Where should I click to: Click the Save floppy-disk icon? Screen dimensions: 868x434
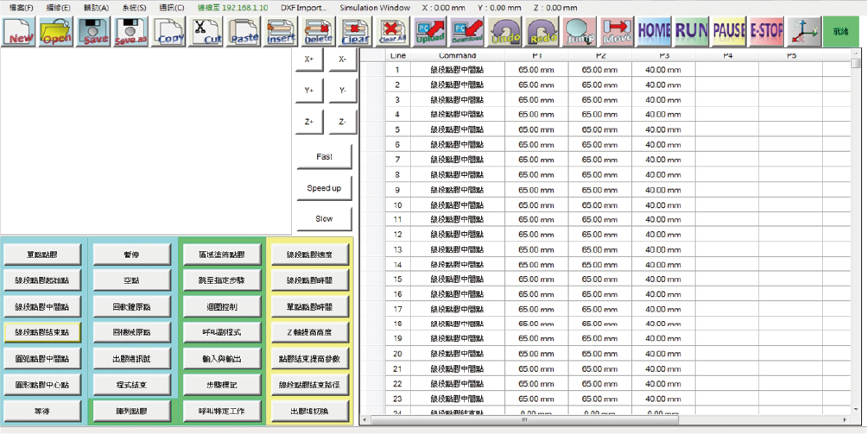point(93,32)
